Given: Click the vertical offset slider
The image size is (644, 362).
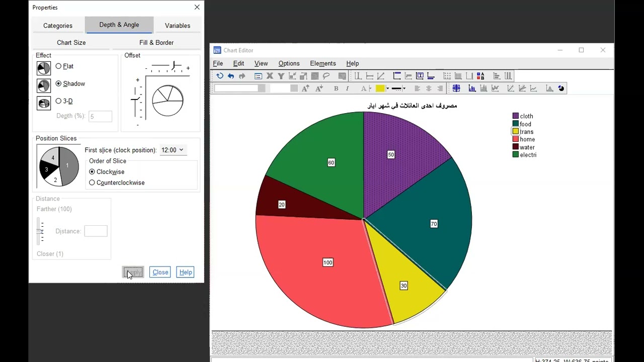Looking at the screenshot, I should (x=135, y=100).
